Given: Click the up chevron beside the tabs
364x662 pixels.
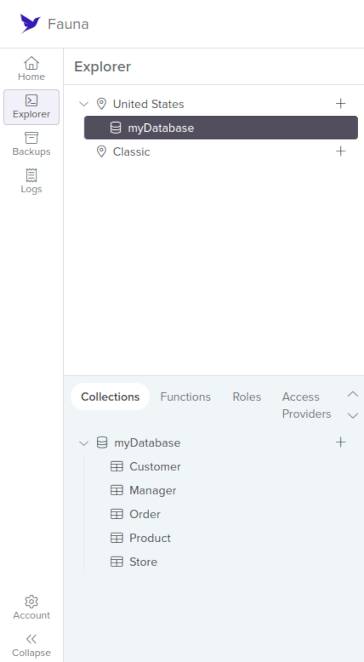Looking at the screenshot, I should tap(353, 394).
